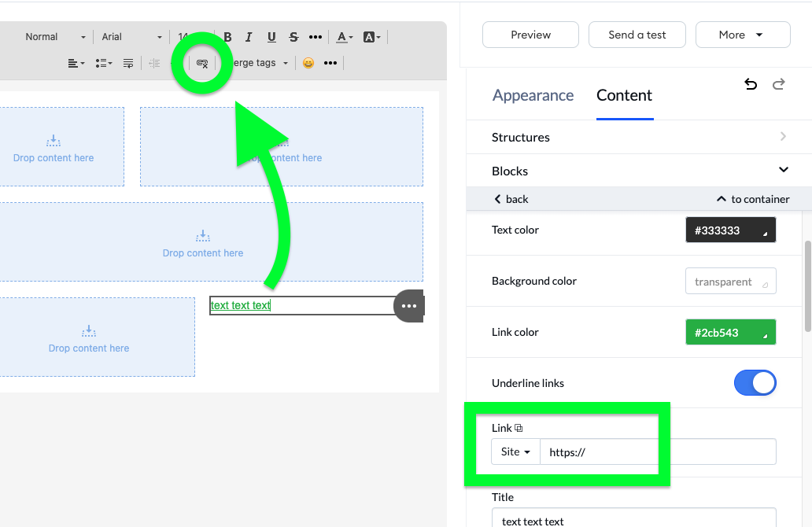Click the Preview button
This screenshot has height=527, width=812.
[530, 35]
